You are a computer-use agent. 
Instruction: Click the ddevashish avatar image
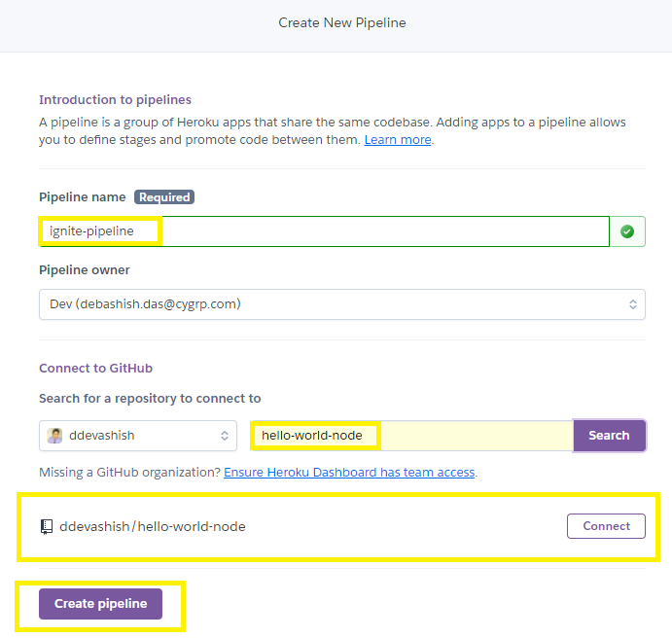54,436
